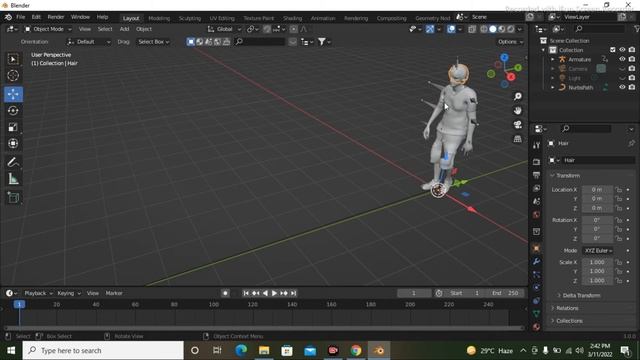Switch perspective/orthographic grid icon
This screenshot has height=360, width=640.
(518, 139)
